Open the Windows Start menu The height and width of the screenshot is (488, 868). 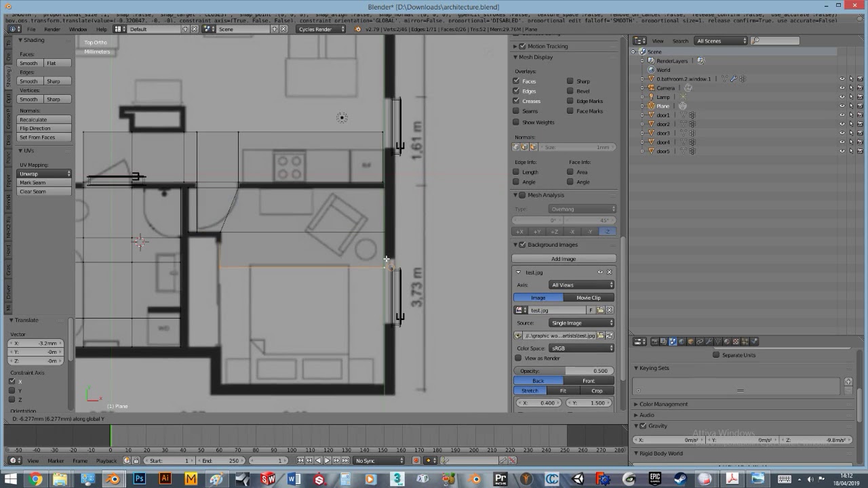coord(10,479)
